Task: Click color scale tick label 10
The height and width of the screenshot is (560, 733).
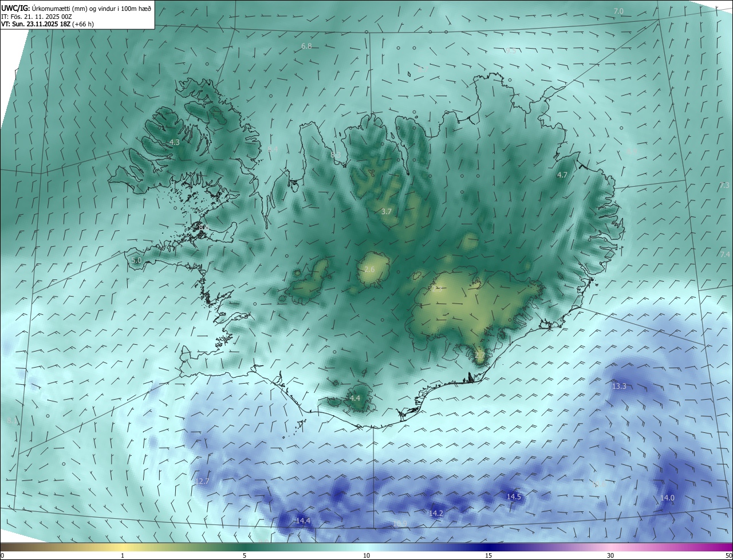Action: click(x=366, y=555)
